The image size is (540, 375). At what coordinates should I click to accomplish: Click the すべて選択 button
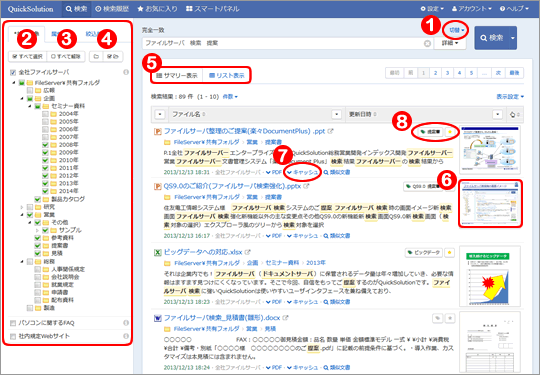[28, 56]
